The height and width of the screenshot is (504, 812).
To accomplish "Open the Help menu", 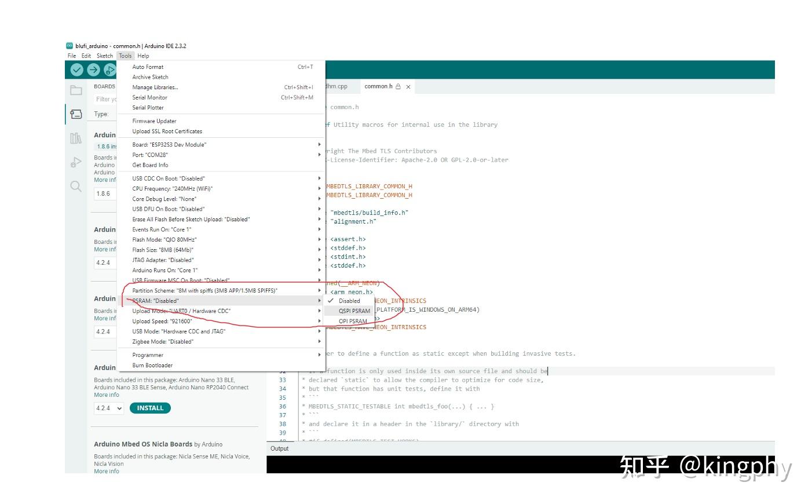I will click(x=143, y=56).
